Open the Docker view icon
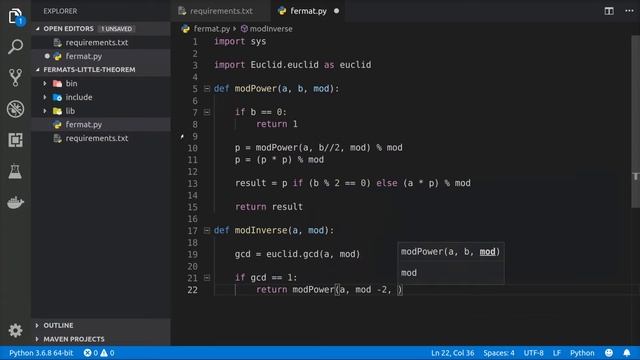640x360 pixels. pos(16,202)
